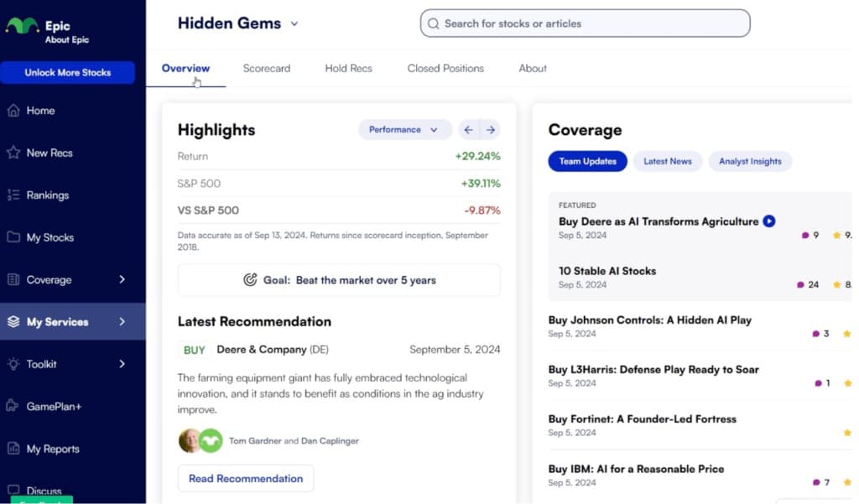Open Deere & Company (DE) stock link
The width and height of the screenshot is (859, 504).
[273, 350]
